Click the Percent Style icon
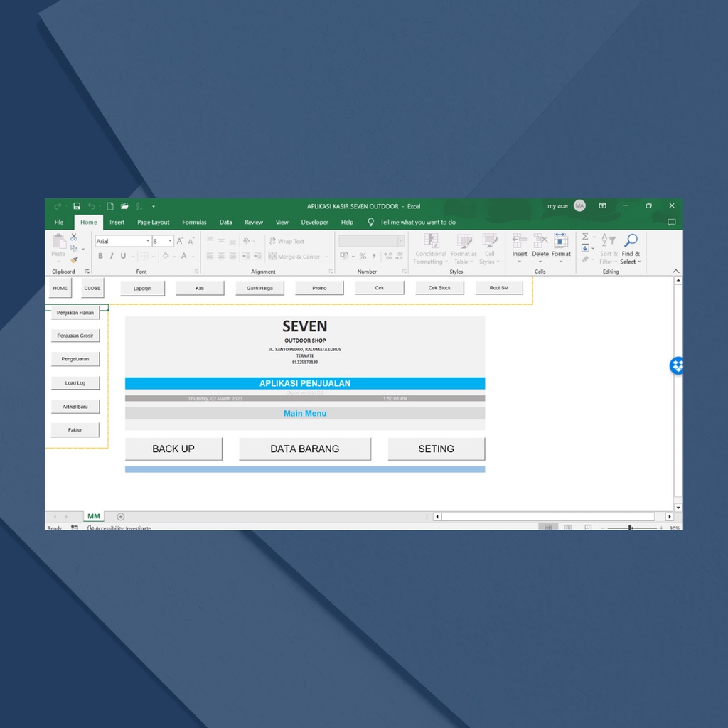 (x=363, y=256)
